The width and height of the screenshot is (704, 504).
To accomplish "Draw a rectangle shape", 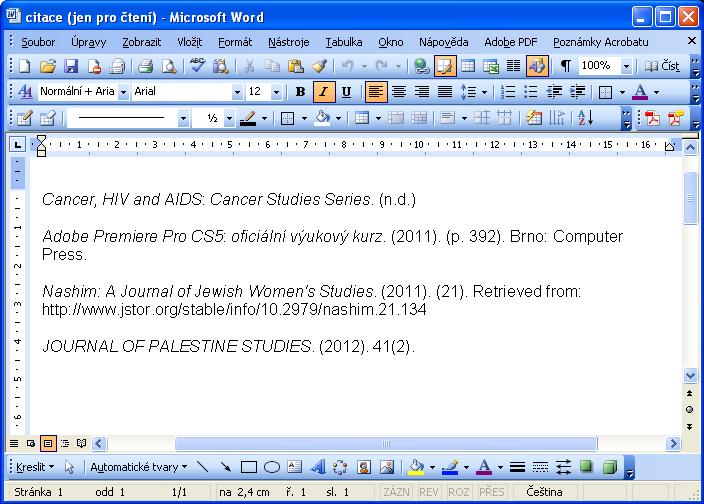I will (x=249, y=467).
